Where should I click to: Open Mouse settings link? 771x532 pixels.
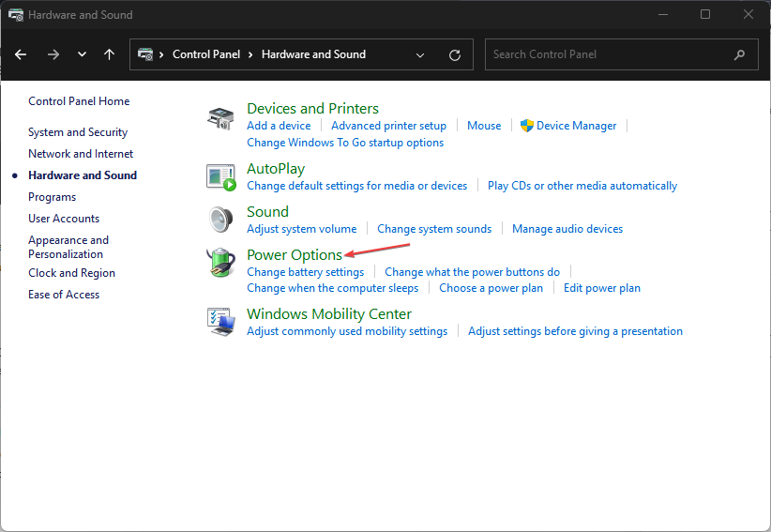coord(484,126)
